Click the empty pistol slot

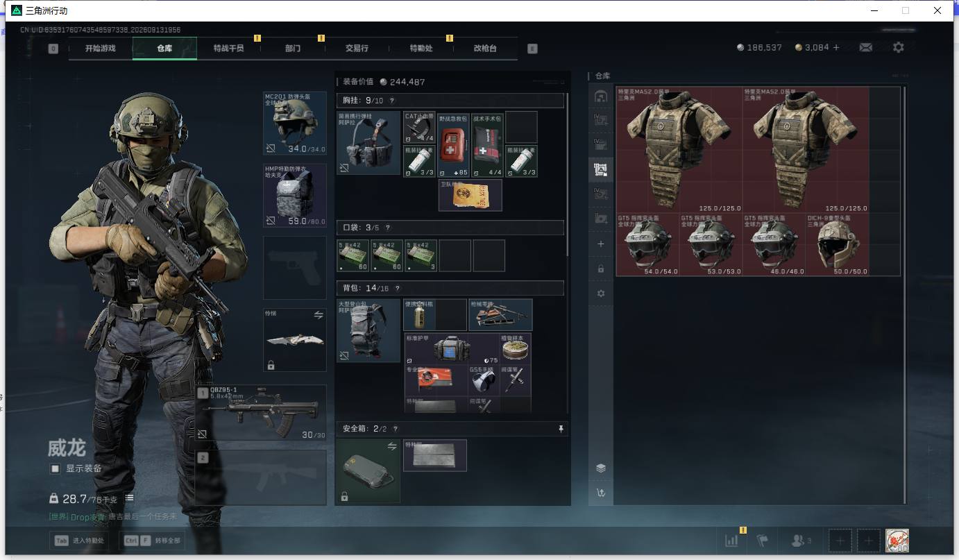point(295,267)
